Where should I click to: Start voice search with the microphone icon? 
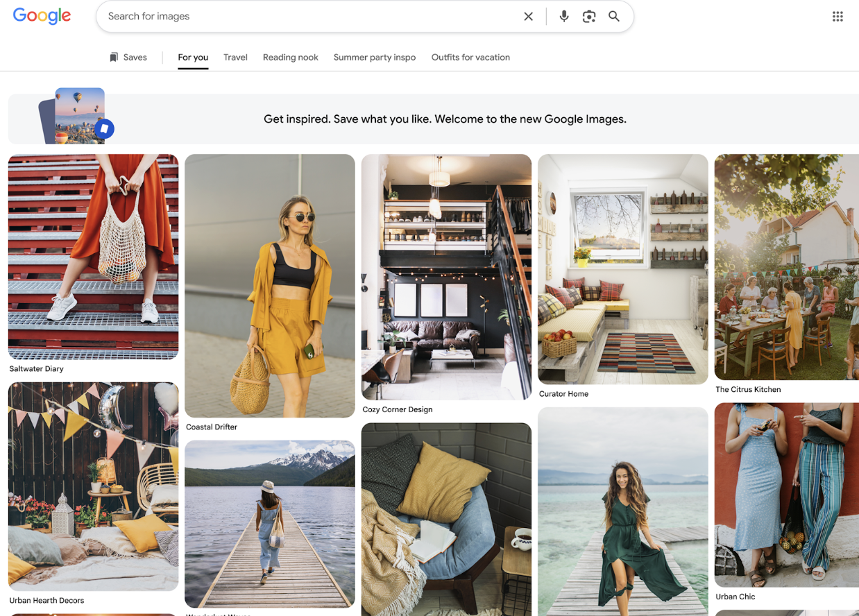tap(564, 17)
